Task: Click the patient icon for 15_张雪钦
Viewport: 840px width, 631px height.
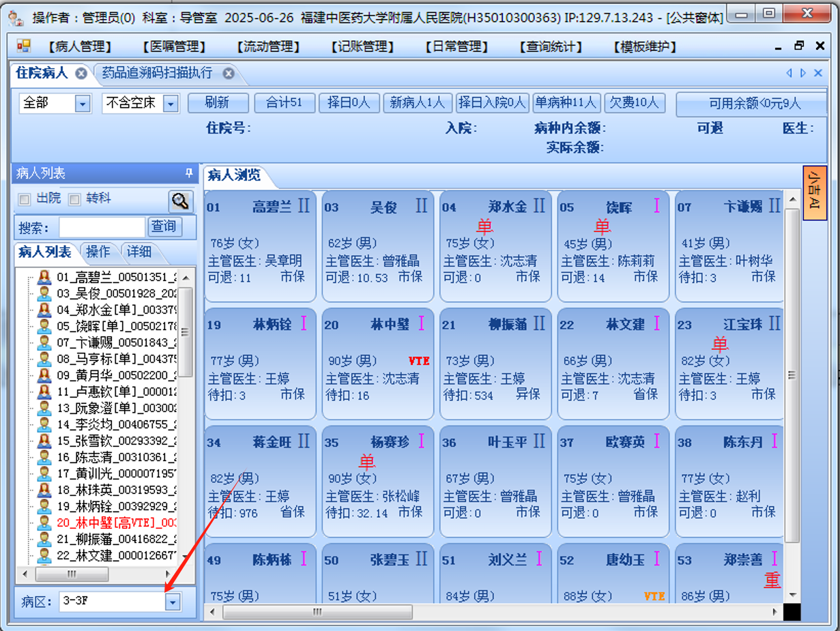Action: click(x=45, y=441)
